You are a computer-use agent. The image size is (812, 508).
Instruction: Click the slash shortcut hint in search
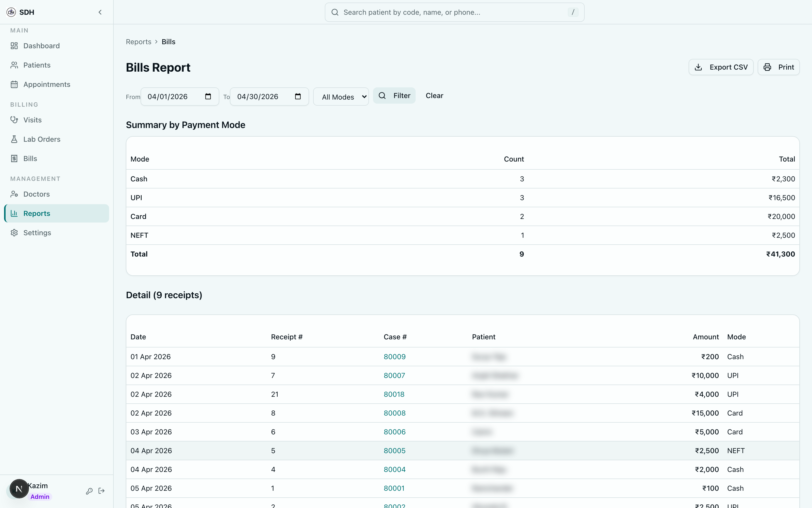[x=573, y=12]
